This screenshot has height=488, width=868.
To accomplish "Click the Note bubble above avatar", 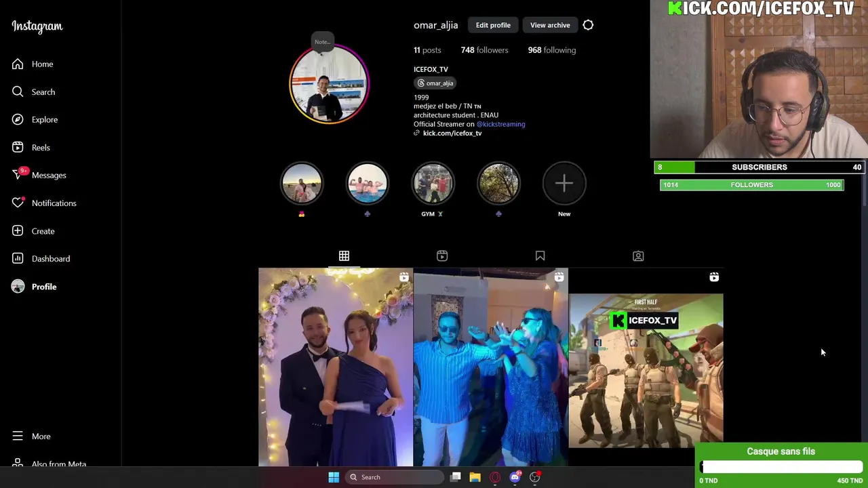I will pyautogui.click(x=322, y=42).
